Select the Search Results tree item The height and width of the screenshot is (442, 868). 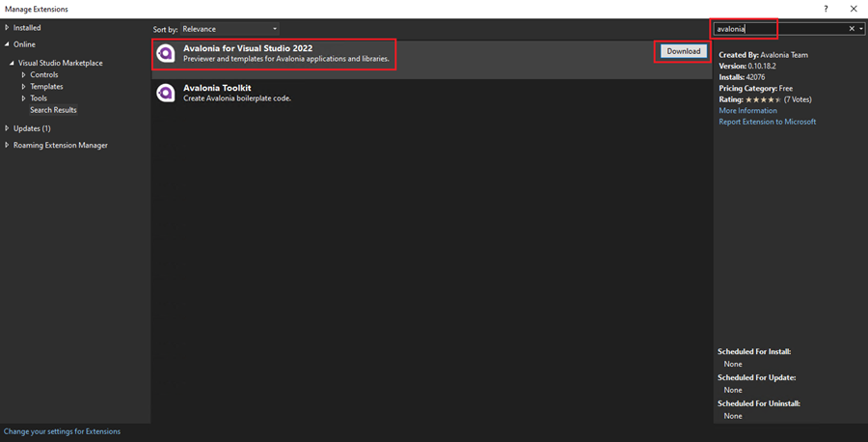[53, 110]
